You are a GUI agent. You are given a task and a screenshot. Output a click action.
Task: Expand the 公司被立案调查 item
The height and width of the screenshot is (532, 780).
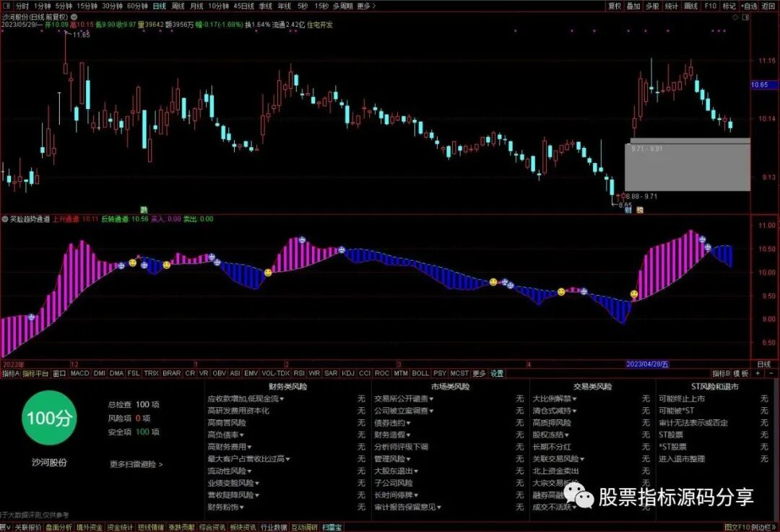(404, 411)
